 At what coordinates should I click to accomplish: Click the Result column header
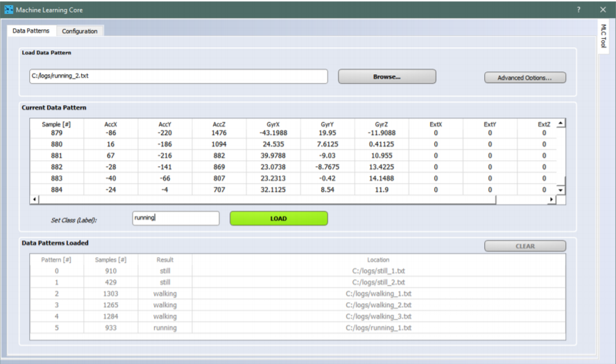point(165,259)
